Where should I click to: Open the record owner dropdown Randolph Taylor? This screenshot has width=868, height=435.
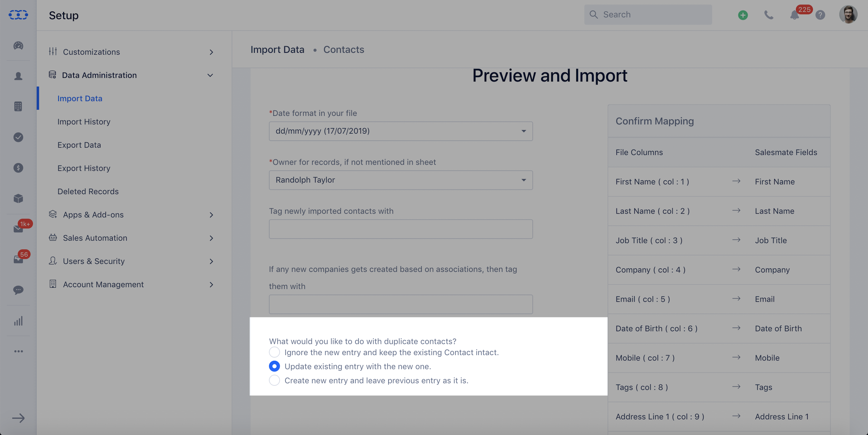401,180
